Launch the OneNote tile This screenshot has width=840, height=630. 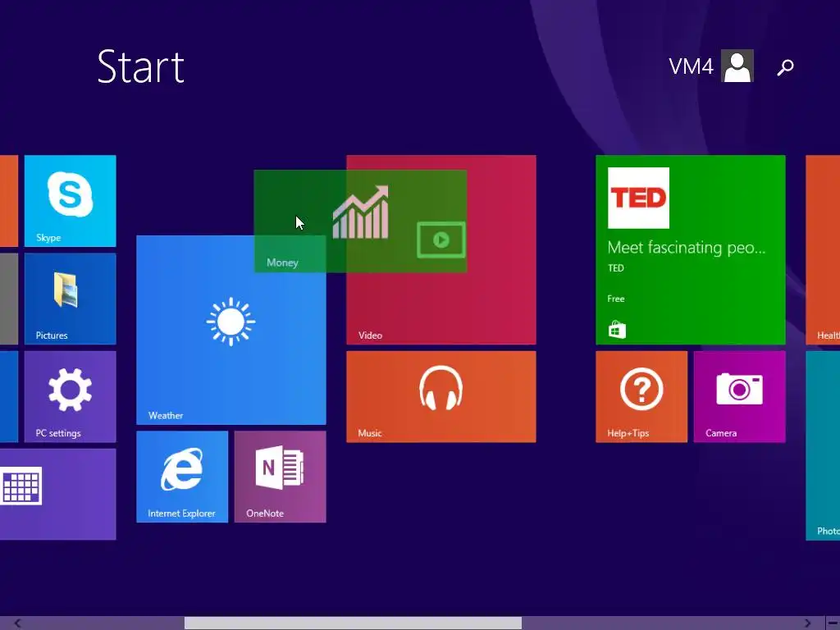pyautogui.click(x=281, y=477)
